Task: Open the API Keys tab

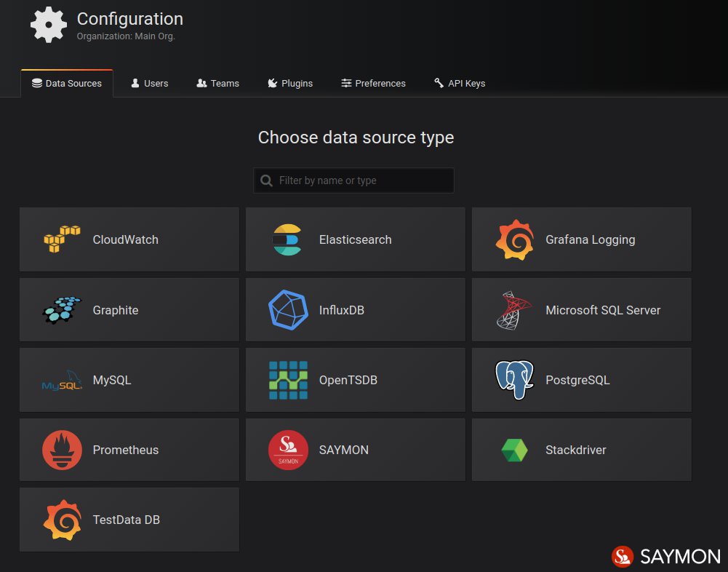Action: point(460,83)
